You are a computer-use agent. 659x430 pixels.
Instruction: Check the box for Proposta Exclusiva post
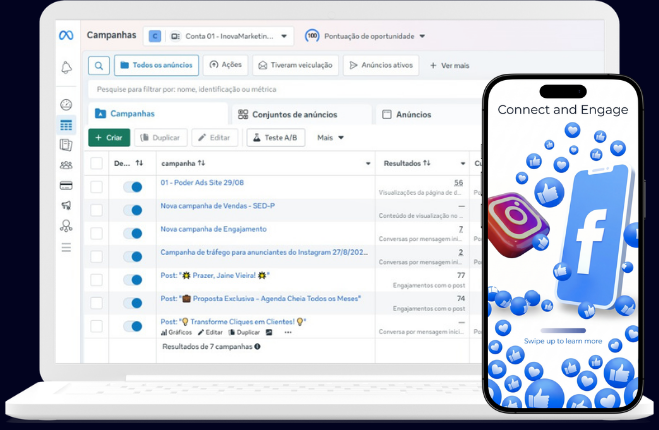point(96,303)
